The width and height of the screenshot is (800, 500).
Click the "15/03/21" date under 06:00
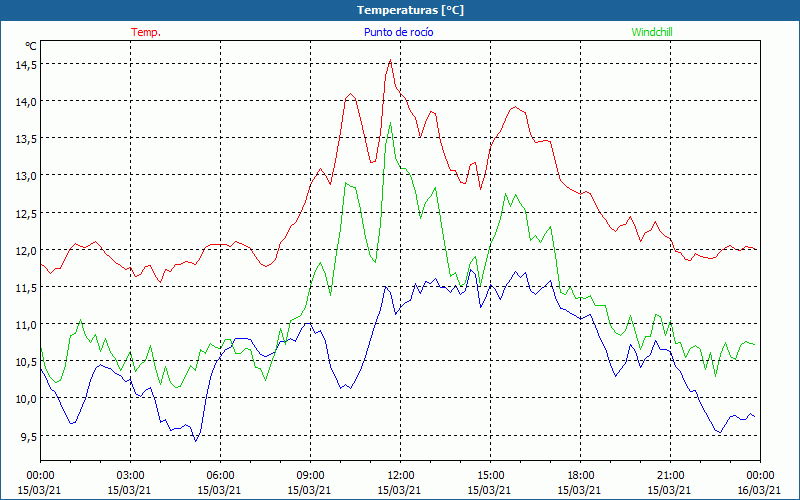219,490
